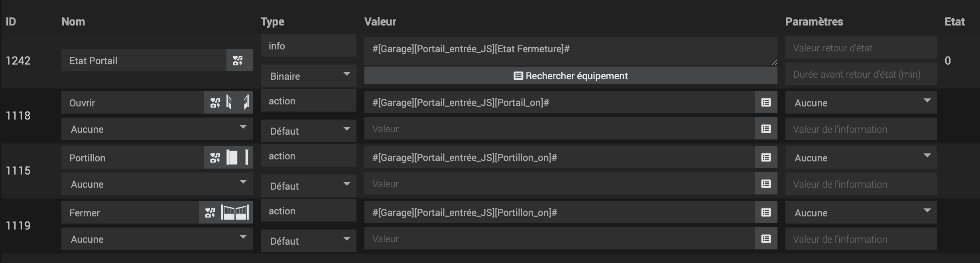Screen dimensions: 980x263
Task: Open command search for Fermer's Portillon_on value
Action: coord(766,212)
